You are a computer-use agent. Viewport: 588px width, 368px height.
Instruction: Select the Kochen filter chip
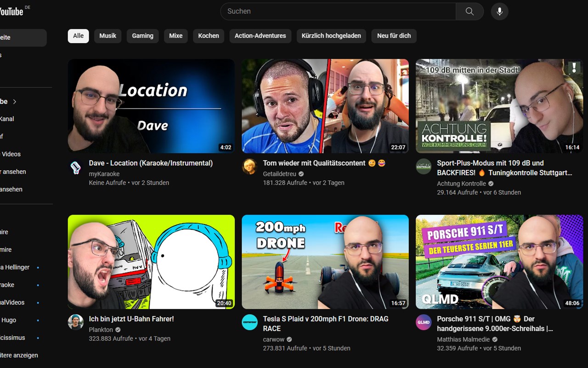[x=209, y=36]
